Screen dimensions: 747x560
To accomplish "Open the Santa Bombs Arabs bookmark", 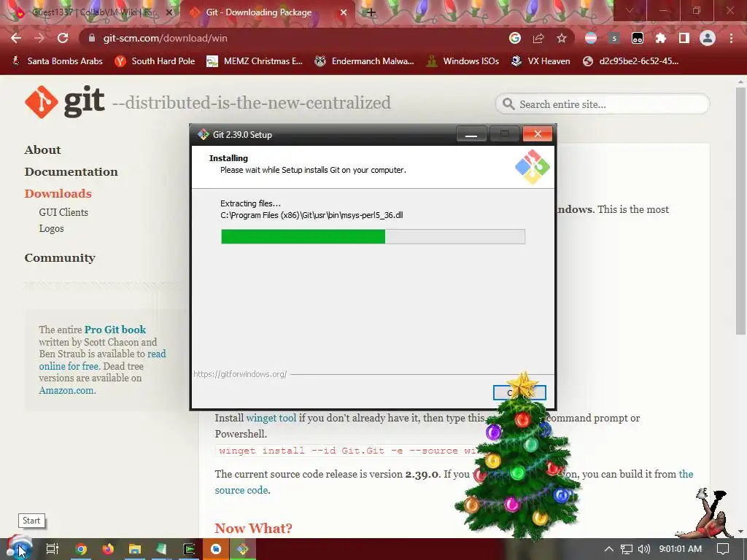I will pyautogui.click(x=57, y=61).
